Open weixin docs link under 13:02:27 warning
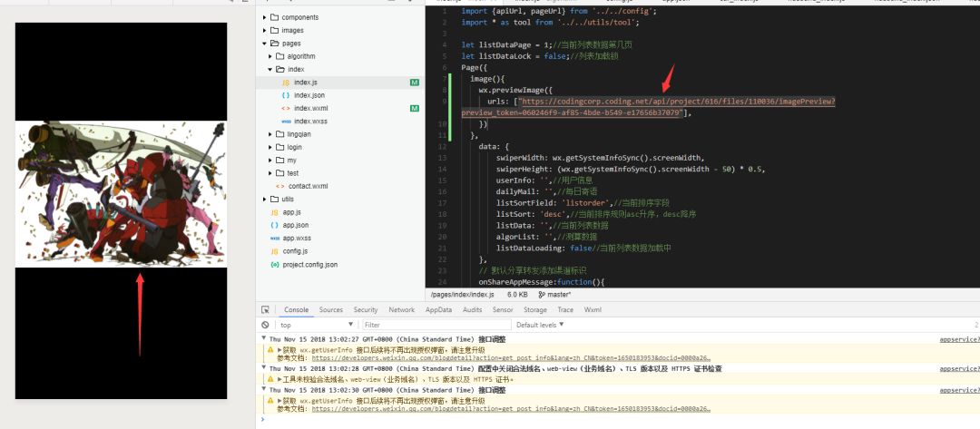This screenshot has width=980, height=429. (x=511, y=358)
